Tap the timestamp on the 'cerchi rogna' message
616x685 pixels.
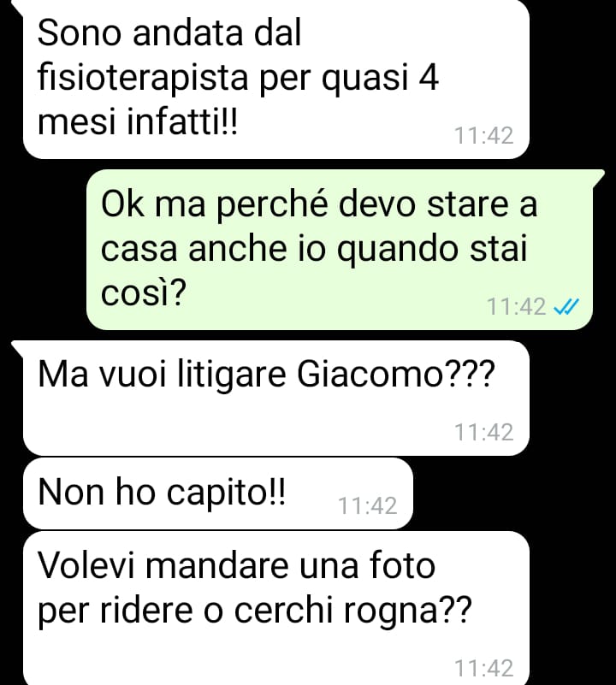pyautogui.click(x=484, y=668)
